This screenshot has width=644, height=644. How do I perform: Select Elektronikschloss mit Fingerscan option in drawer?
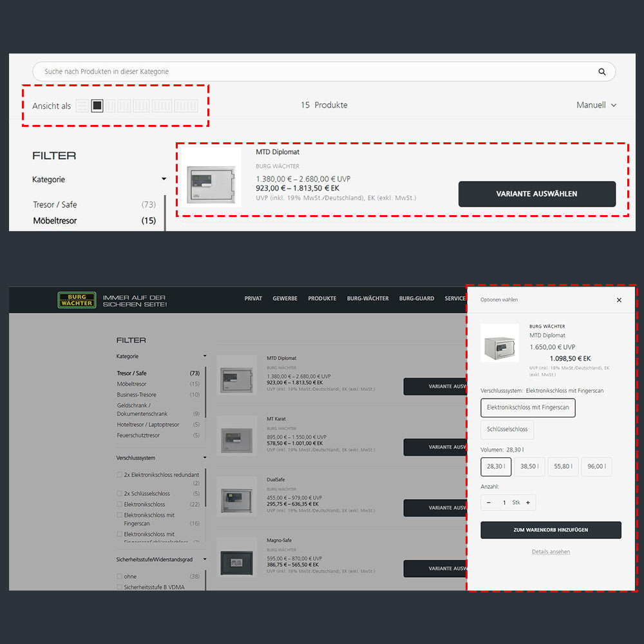pyautogui.click(x=528, y=408)
